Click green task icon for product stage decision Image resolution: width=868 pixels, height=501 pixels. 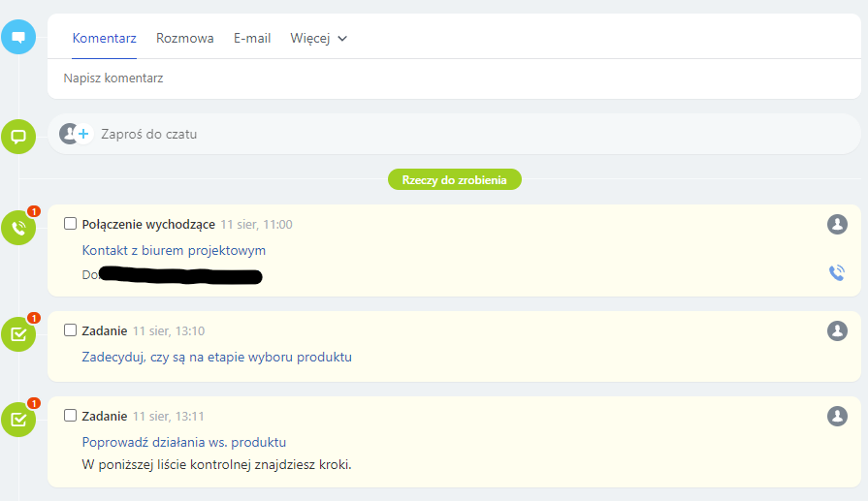(18, 334)
